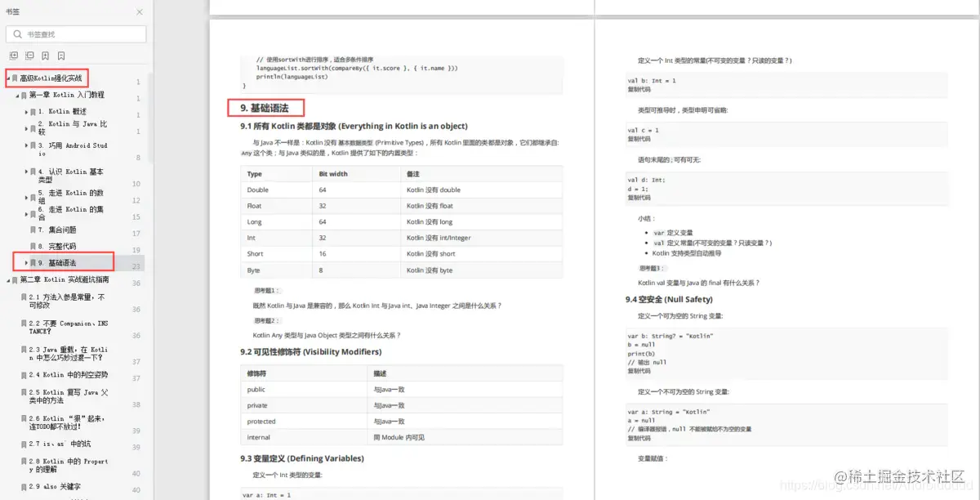The image size is (980, 500).
Task: Go to bookmark 2.3 Java 重载
Action: (x=69, y=354)
